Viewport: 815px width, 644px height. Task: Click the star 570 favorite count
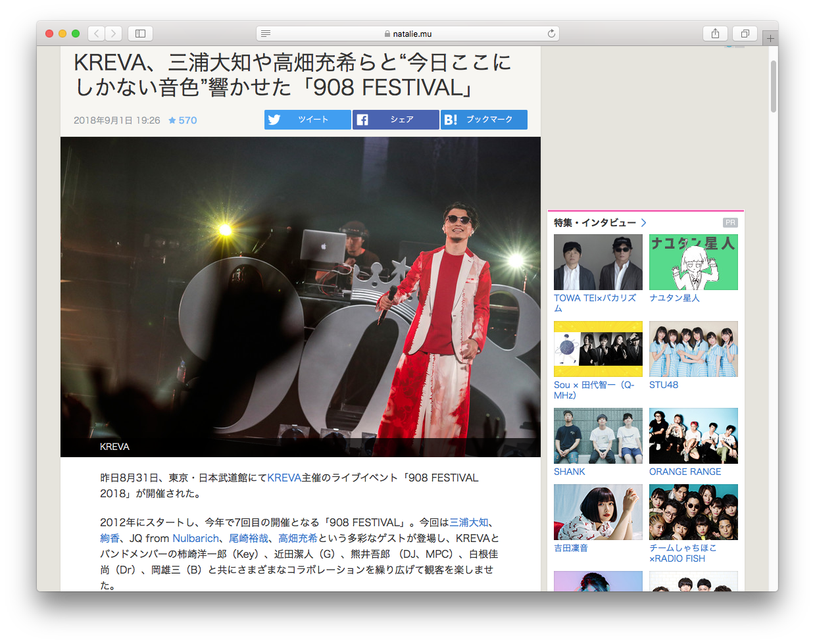point(182,120)
